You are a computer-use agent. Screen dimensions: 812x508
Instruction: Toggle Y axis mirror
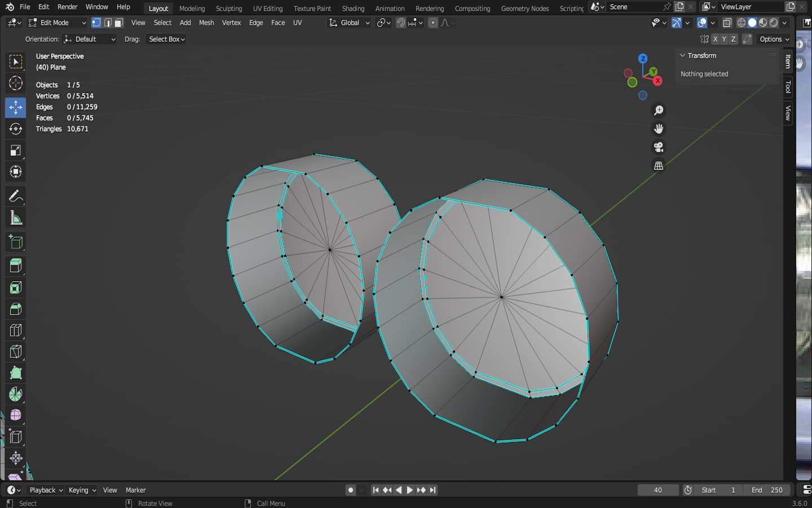tap(724, 39)
